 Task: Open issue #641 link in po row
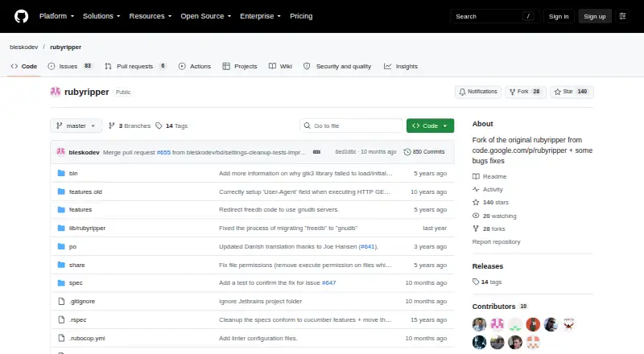[367, 246]
